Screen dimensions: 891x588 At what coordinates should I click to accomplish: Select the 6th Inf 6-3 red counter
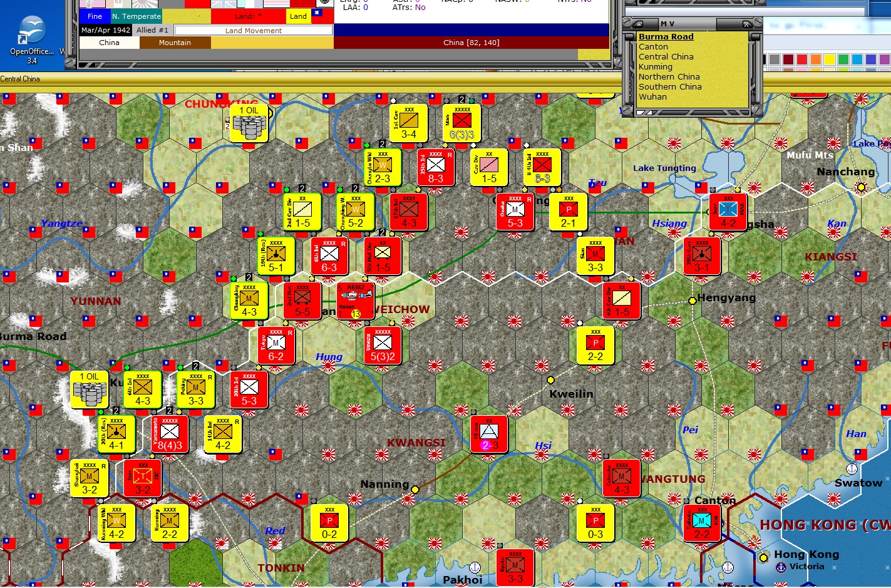(x=329, y=256)
